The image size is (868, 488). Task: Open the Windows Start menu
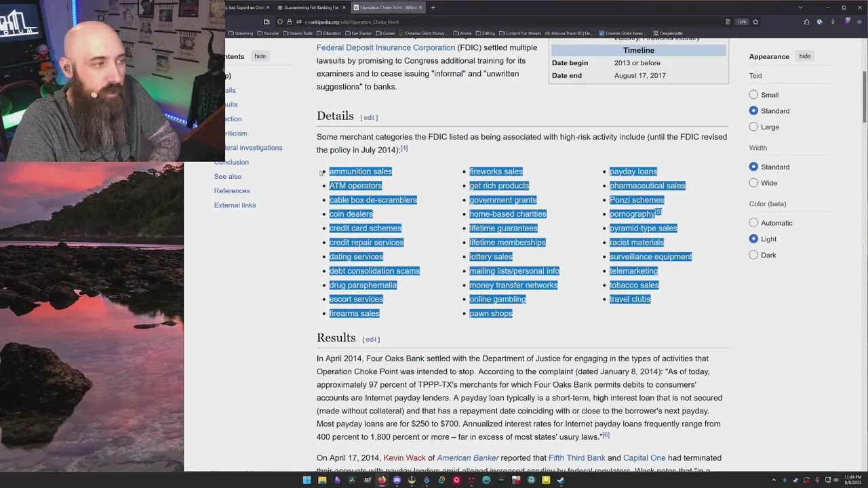coord(307,480)
